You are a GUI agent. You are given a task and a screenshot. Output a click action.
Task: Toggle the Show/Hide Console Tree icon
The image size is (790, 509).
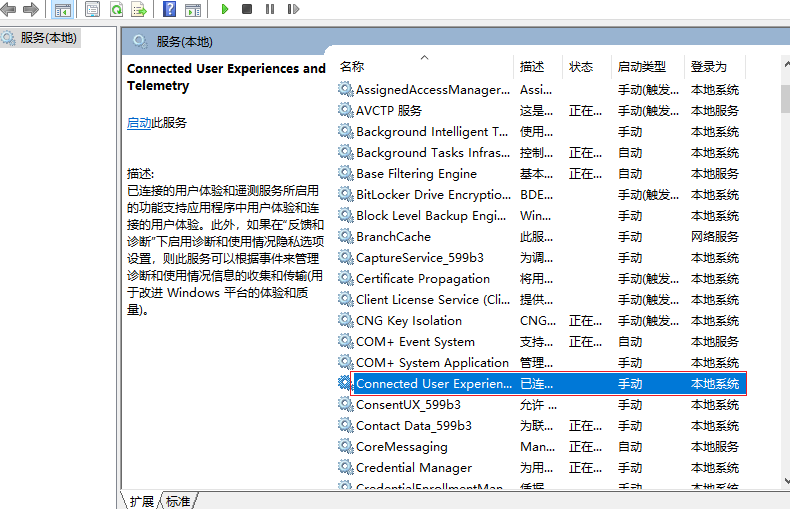[x=62, y=9]
